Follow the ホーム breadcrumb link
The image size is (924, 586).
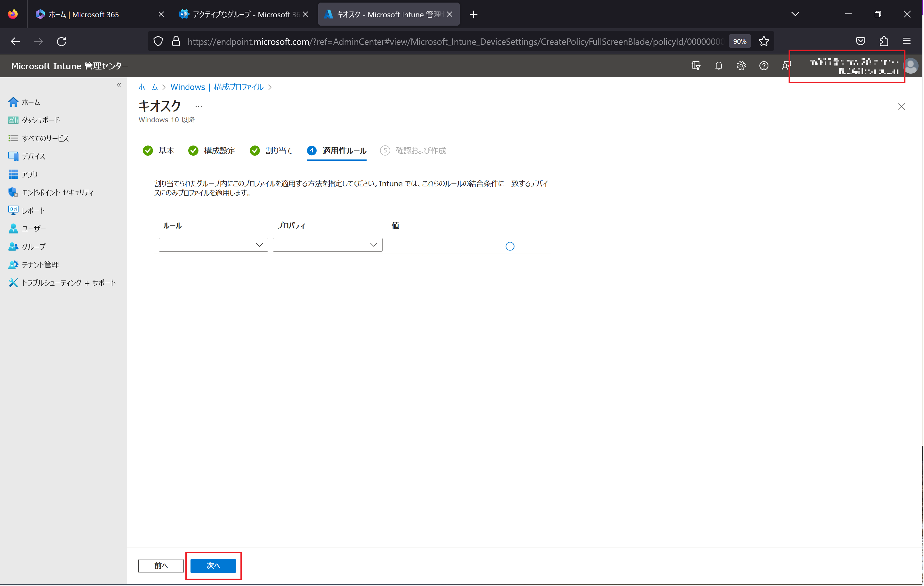click(148, 87)
